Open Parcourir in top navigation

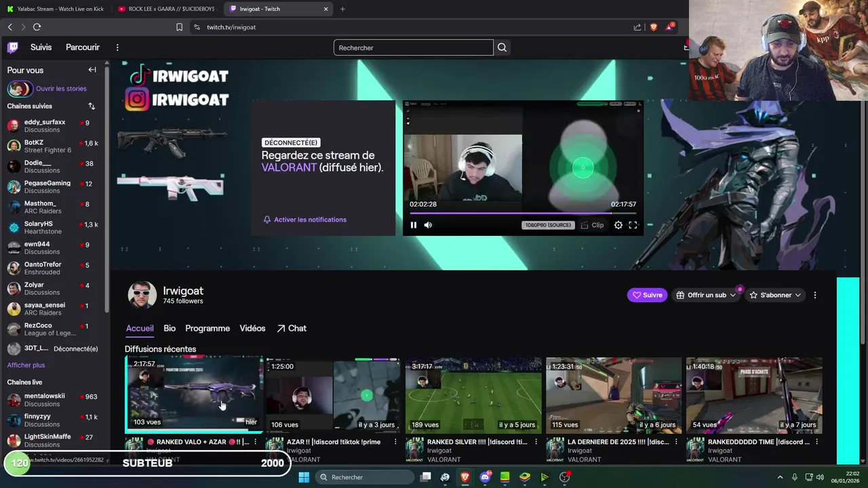coord(83,47)
